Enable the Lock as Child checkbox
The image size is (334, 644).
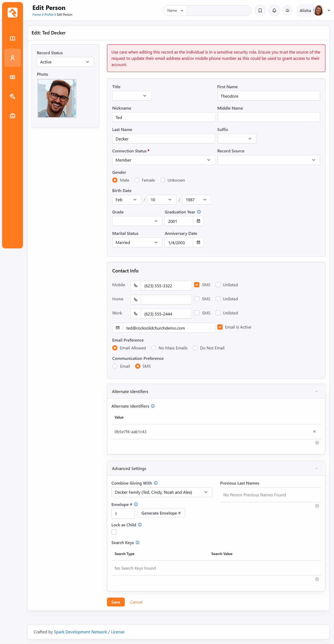pos(114,532)
